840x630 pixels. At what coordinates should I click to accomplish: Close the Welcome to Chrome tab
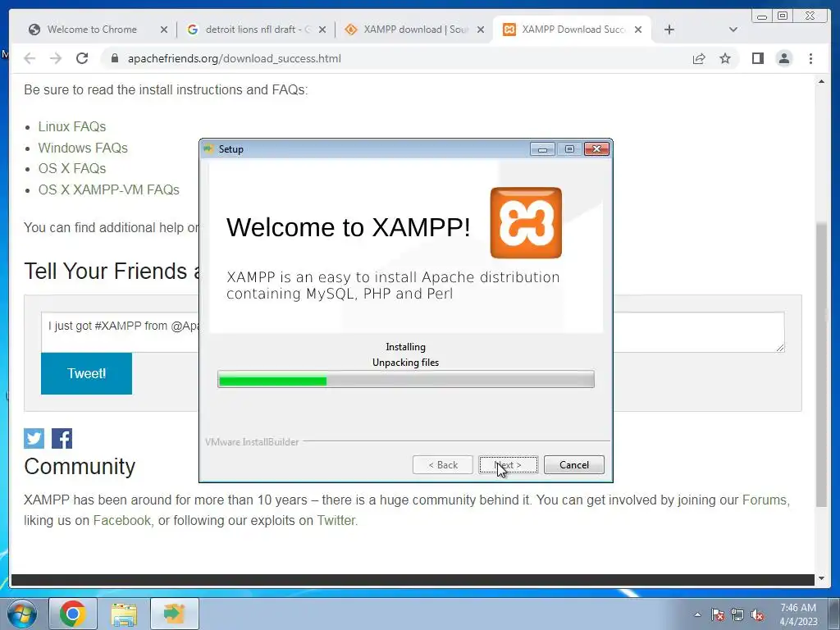(x=164, y=30)
